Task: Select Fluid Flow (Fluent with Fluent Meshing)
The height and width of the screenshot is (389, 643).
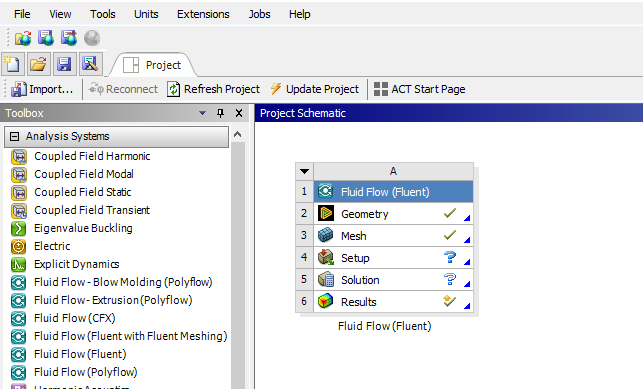Action: coord(130,336)
